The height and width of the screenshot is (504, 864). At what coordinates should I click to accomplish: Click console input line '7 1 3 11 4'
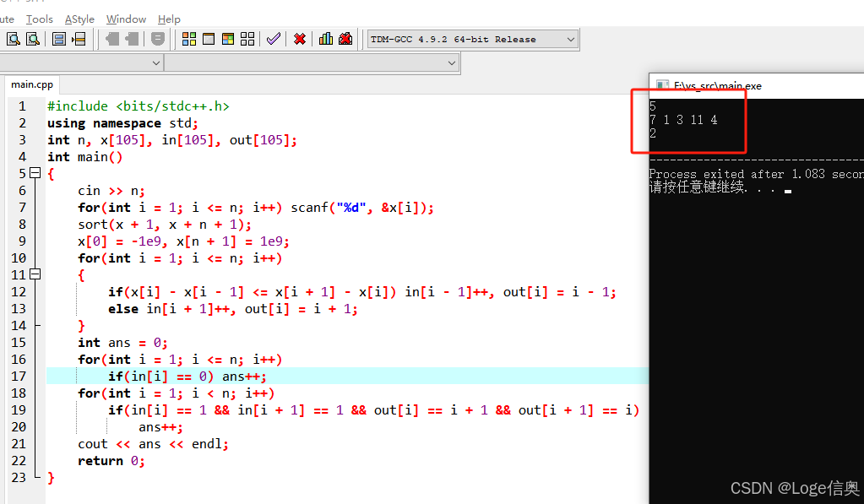pos(683,120)
